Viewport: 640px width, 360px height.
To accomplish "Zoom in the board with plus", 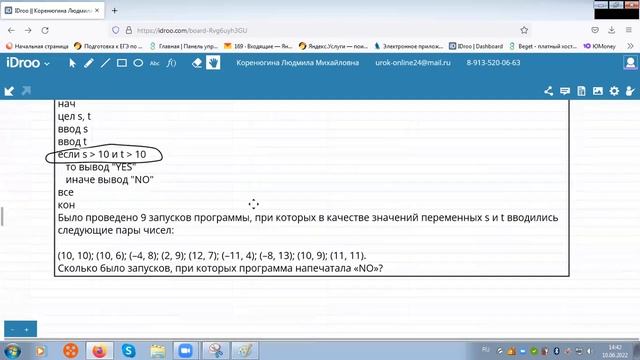I will tap(27, 329).
